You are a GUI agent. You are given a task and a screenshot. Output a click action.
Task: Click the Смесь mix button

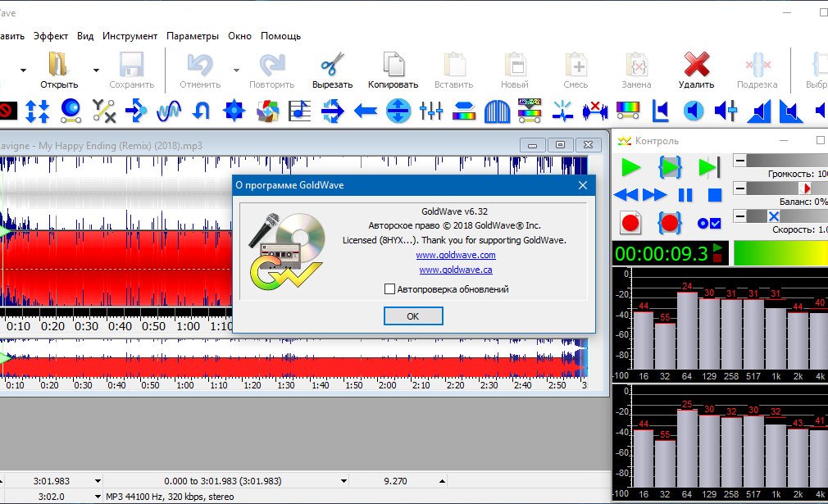[x=576, y=70]
